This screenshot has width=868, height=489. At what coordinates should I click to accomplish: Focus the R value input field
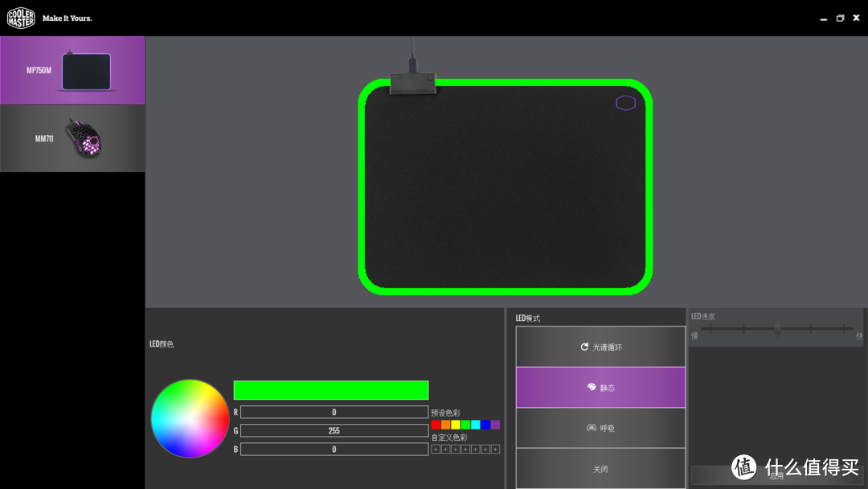(x=334, y=412)
